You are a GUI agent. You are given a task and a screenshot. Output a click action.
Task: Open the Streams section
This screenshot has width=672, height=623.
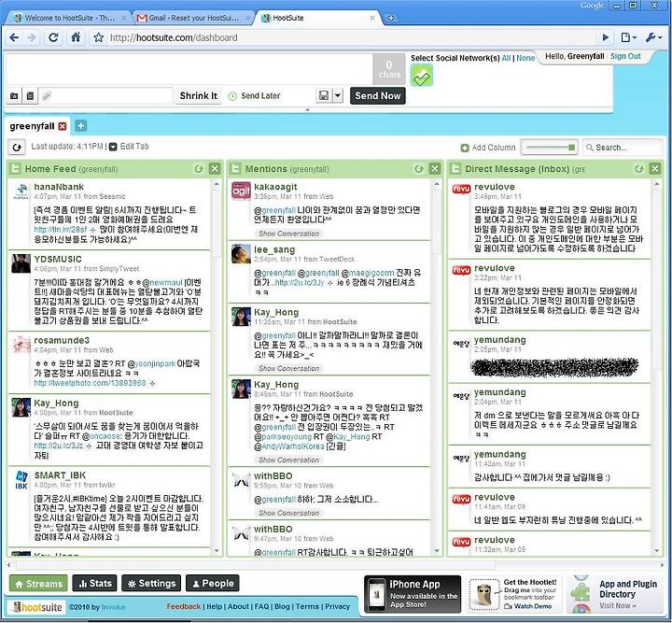point(38,584)
